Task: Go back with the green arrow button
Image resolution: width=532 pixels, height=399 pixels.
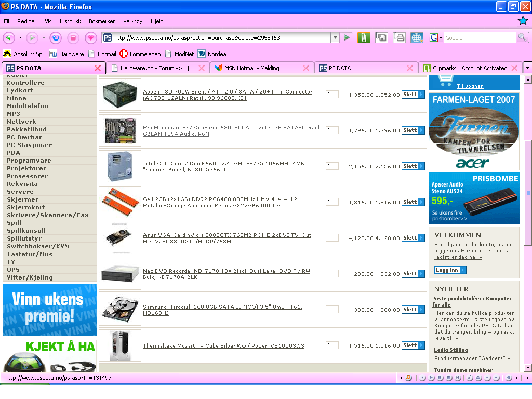Action: click(x=9, y=37)
